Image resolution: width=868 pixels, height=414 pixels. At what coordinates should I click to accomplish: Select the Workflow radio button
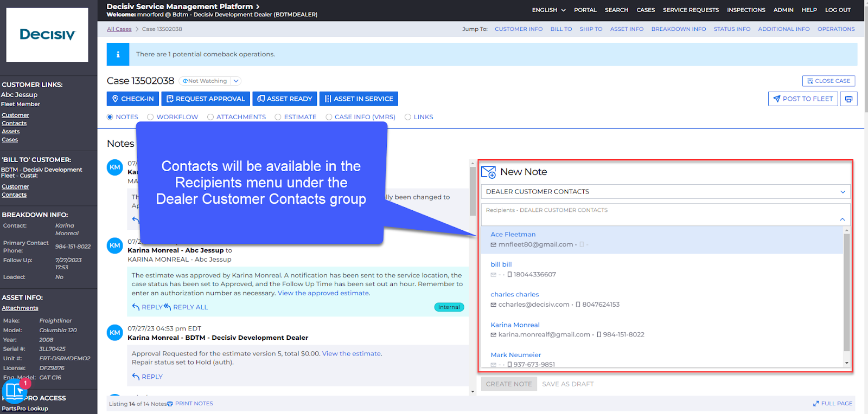click(x=150, y=117)
